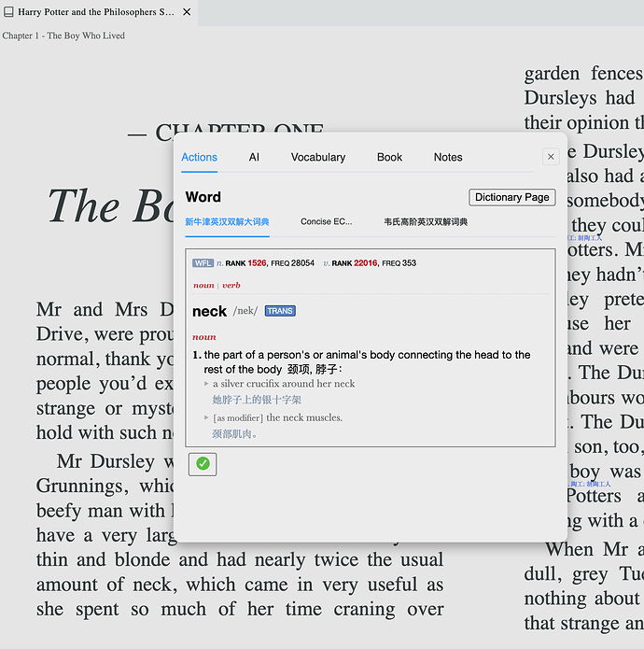Click the translation 颈部肌肉
The image size is (644, 649).
click(234, 434)
